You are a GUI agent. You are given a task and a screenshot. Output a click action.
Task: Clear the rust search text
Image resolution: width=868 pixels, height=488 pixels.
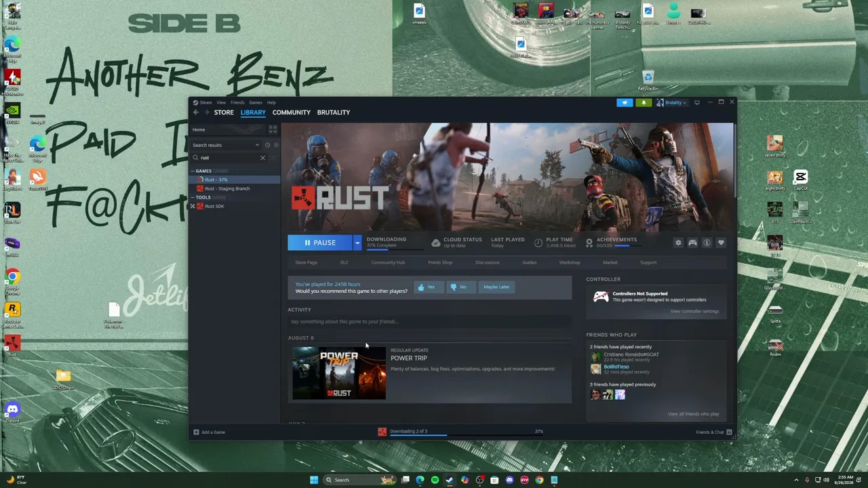tap(262, 158)
